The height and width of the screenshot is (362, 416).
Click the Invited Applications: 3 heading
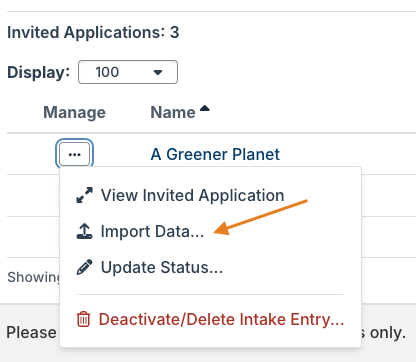93,33
